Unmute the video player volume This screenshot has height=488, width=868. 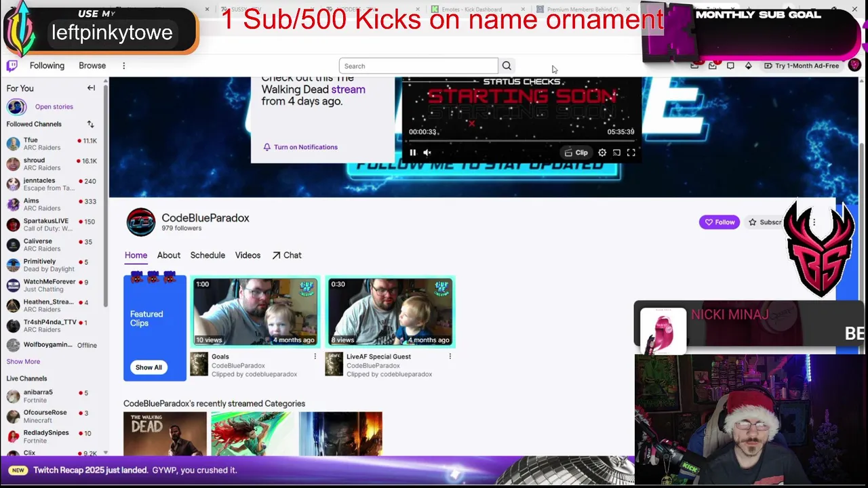427,152
